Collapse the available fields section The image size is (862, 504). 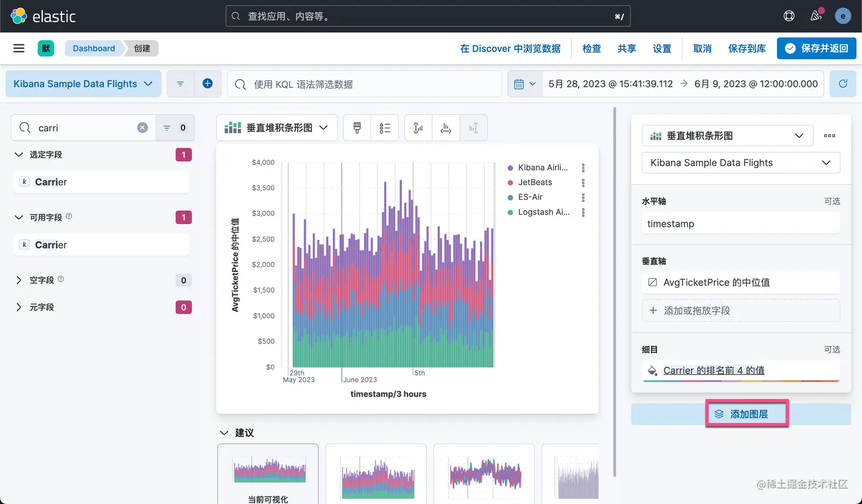tap(18, 217)
